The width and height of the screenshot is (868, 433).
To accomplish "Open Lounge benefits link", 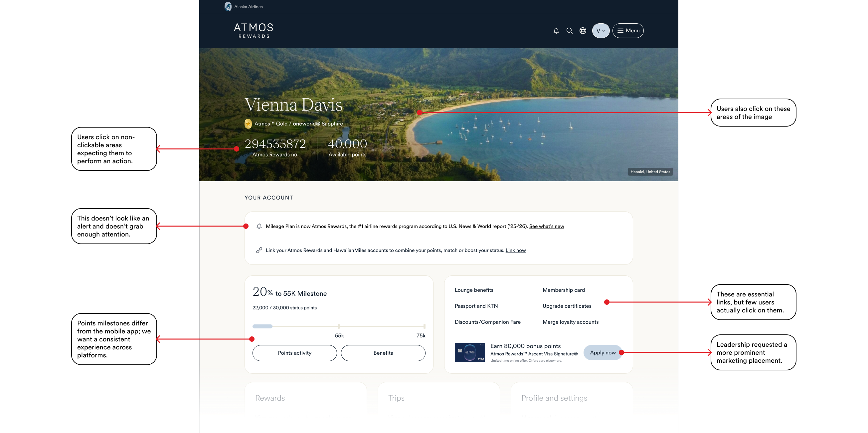I will (x=474, y=290).
